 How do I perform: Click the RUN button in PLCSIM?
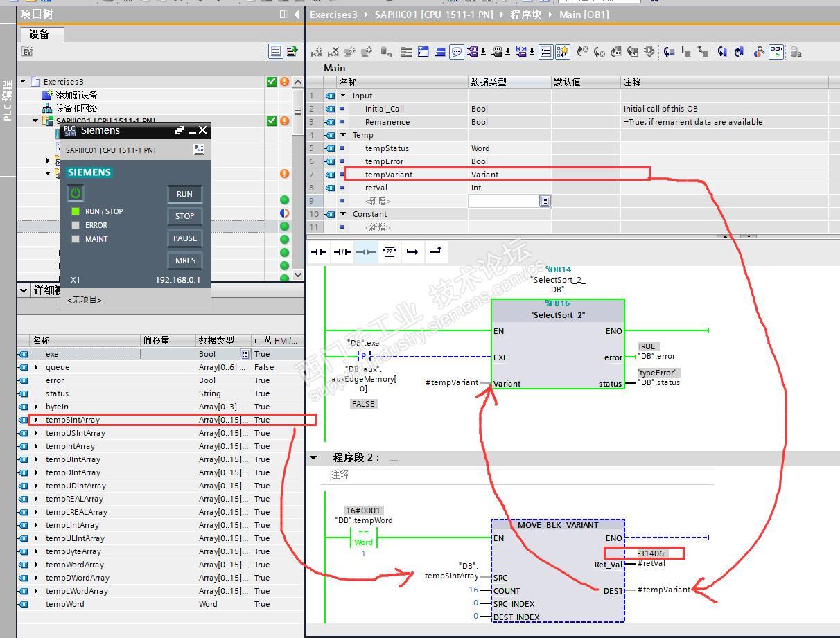click(x=184, y=194)
